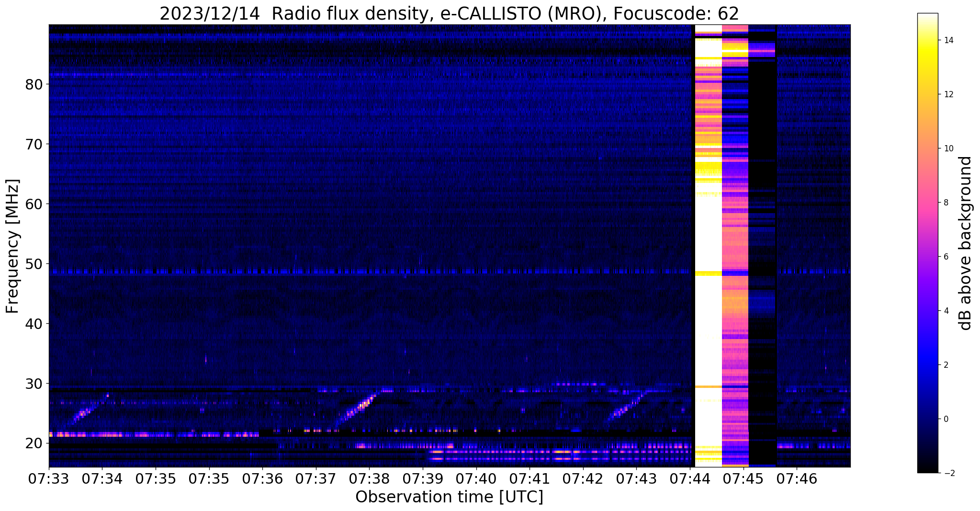The width and height of the screenshot is (980, 511).
Task: Click the 07:42 time tick label
Action: 583,479
